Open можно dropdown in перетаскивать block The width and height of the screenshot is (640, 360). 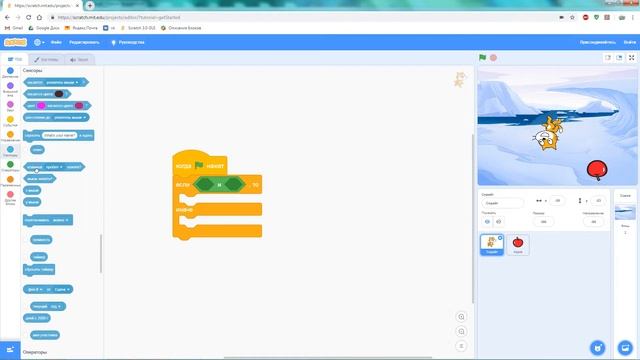coord(61,220)
